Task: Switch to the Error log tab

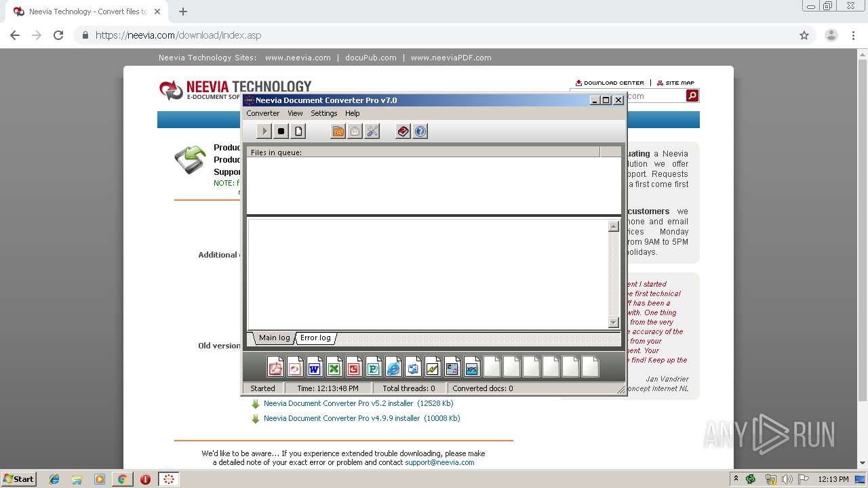Action: click(x=315, y=338)
